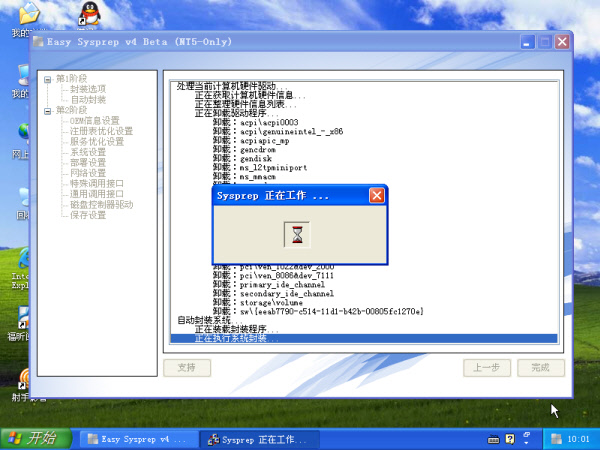Click log entry ms_l2tpminiport
600x450 pixels.
[x=260, y=168]
